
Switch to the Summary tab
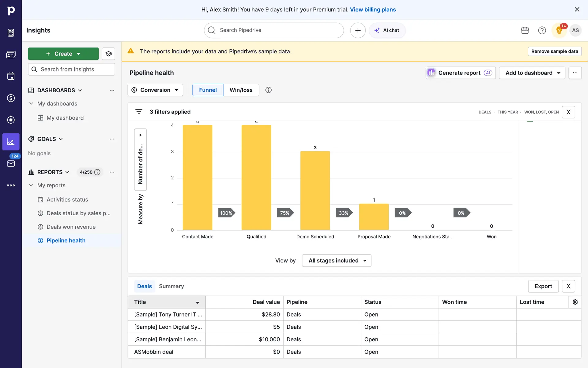[171, 286]
